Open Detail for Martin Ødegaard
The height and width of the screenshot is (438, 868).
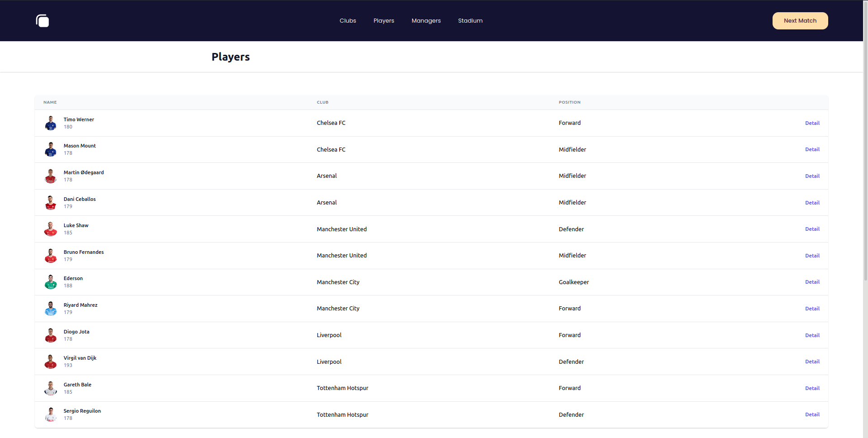point(812,176)
